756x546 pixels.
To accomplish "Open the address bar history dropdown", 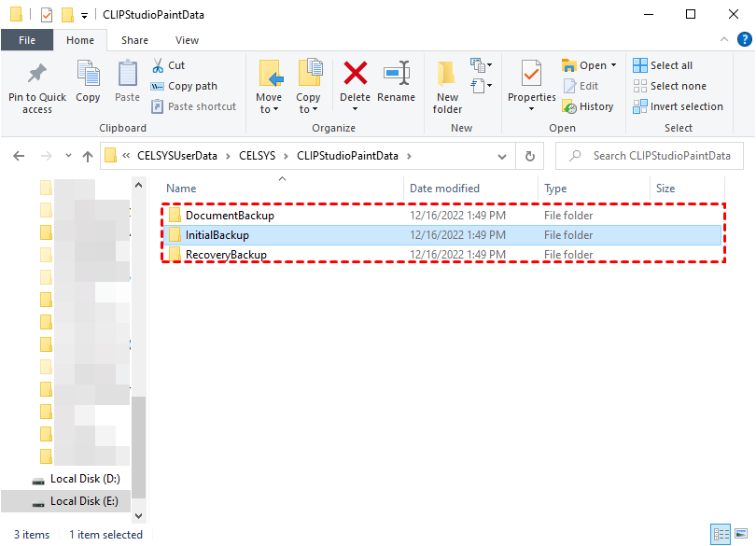I will coord(502,156).
